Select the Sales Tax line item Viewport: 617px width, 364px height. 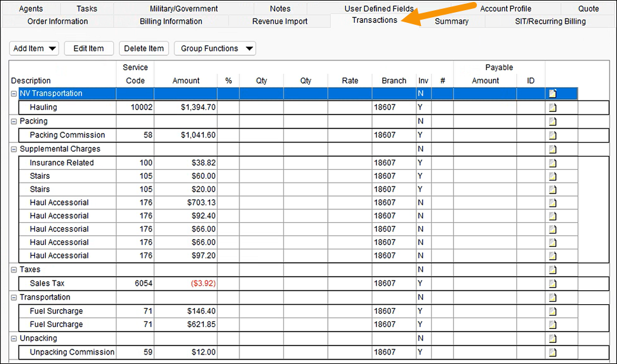click(x=47, y=283)
